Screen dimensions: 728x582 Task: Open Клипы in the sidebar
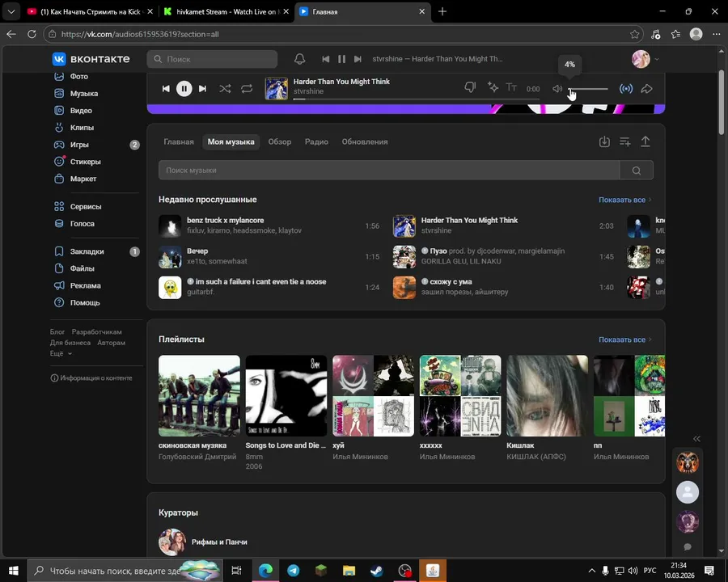(x=82, y=127)
